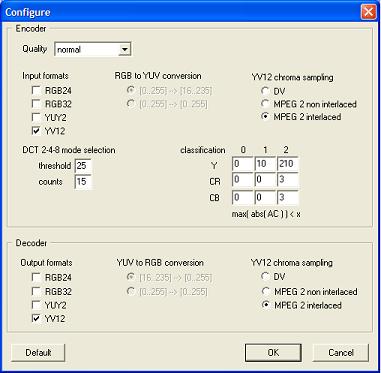Viewport: 381px width, 373px height.
Task: Choose decoder MPEG 2 non interlaced option
Action: (265, 292)
